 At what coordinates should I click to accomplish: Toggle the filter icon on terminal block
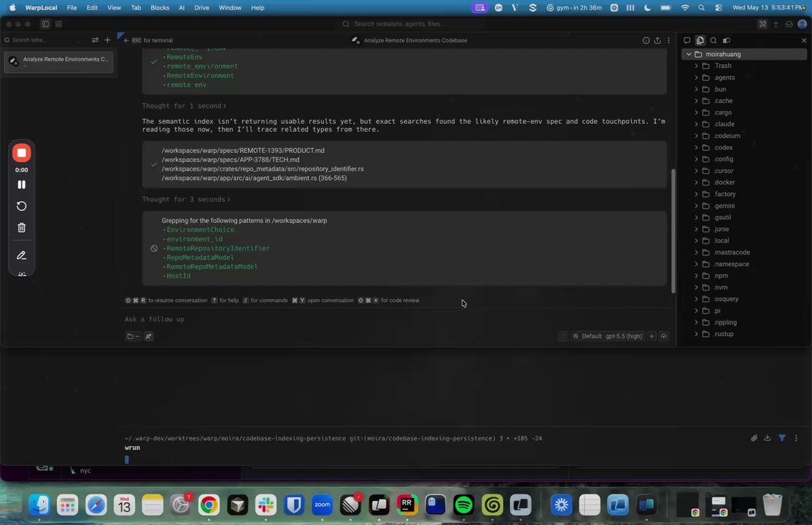click(x=782, y=438)
